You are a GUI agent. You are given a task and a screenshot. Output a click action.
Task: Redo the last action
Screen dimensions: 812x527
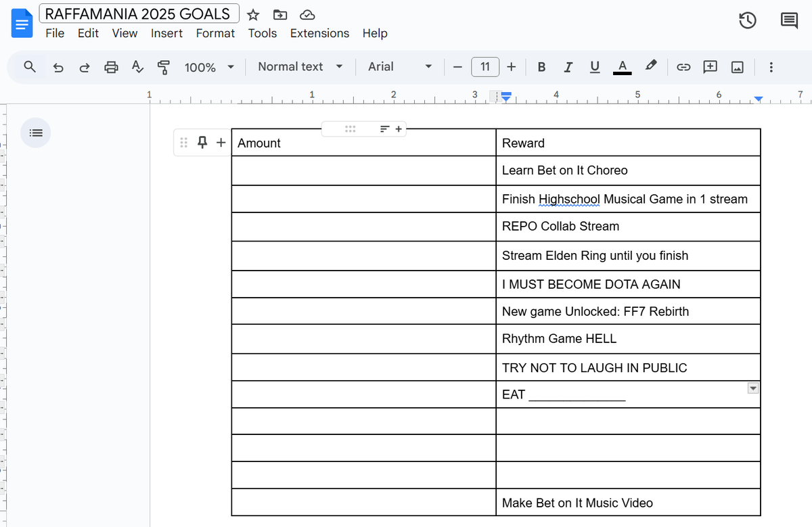point(85,67)
